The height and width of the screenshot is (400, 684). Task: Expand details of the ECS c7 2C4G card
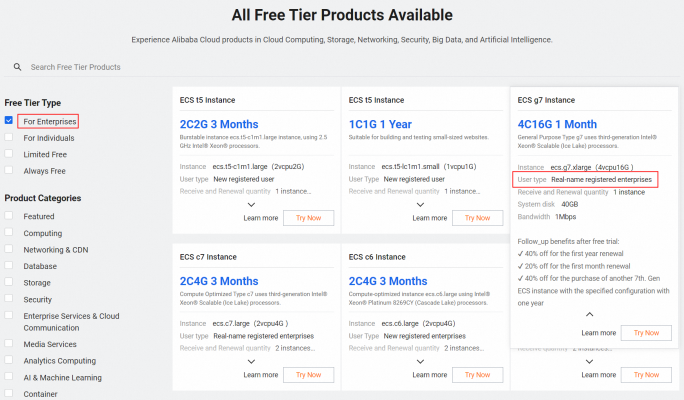click(x=251, y=362)
